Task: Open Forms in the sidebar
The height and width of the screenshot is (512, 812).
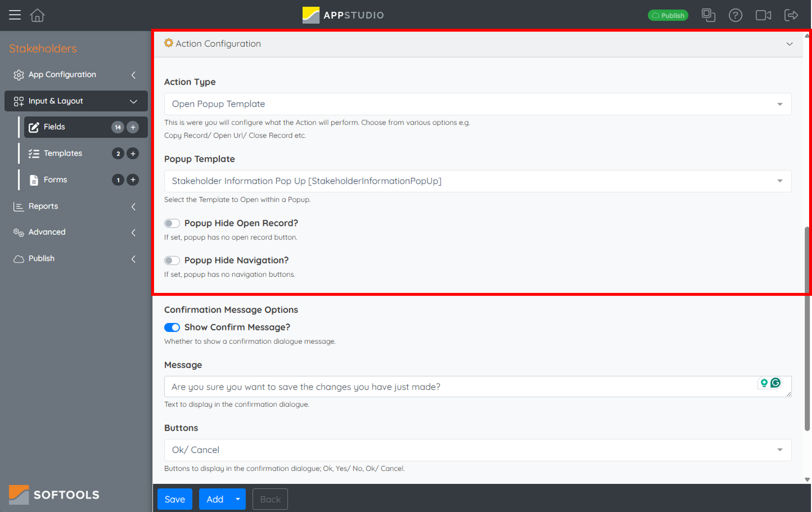Action: [86, 180]
